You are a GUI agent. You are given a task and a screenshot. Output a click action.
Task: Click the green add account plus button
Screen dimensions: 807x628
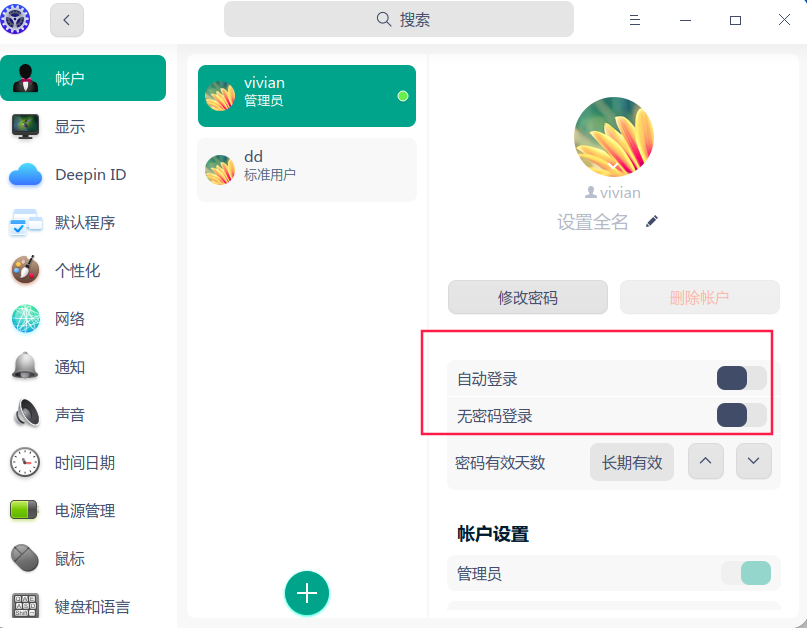click(x=307, y=593)
